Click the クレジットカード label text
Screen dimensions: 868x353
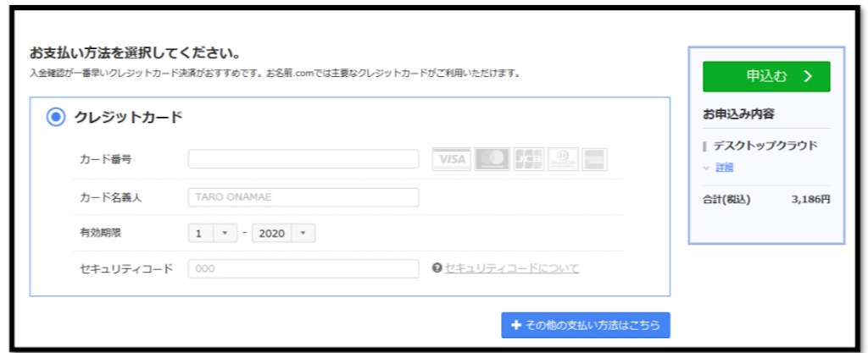pos(129,117)
